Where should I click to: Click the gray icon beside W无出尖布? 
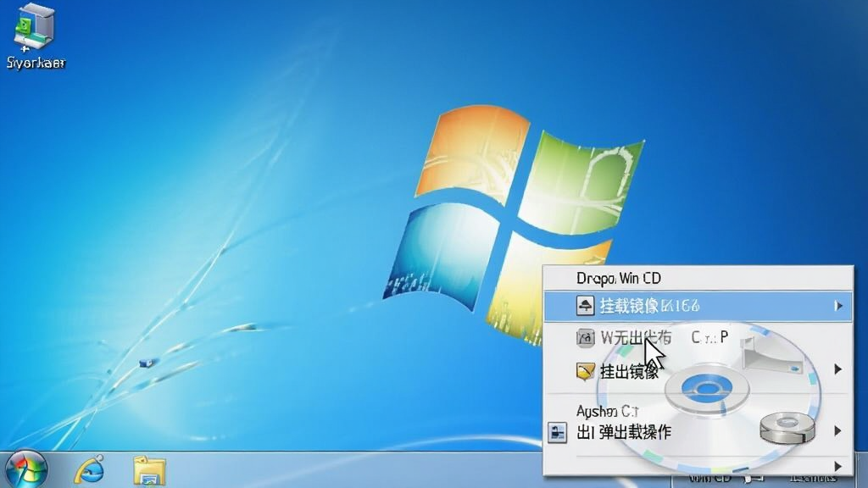click(x=585, y=337)
